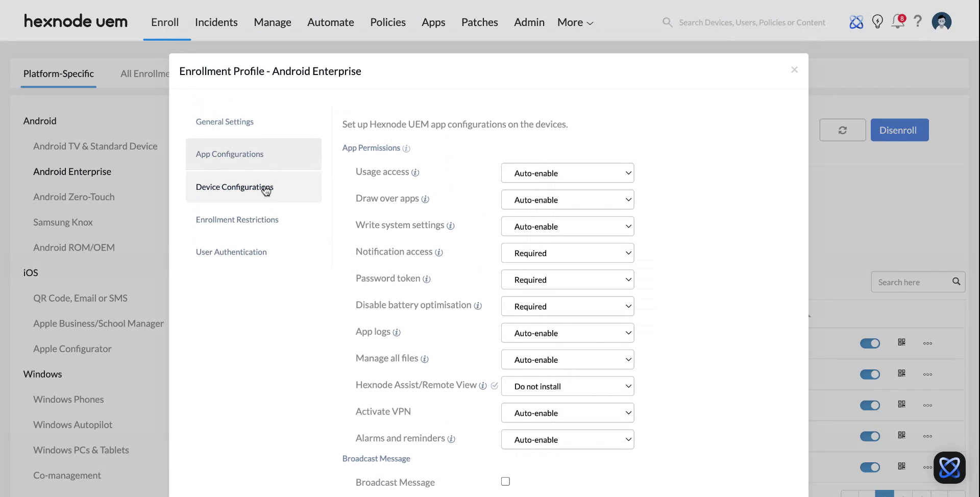Image resolution: width=980 pixels, height=497 pixels.
Task: Select Samsung Knox in sidebar
Action: click(63, 222)
